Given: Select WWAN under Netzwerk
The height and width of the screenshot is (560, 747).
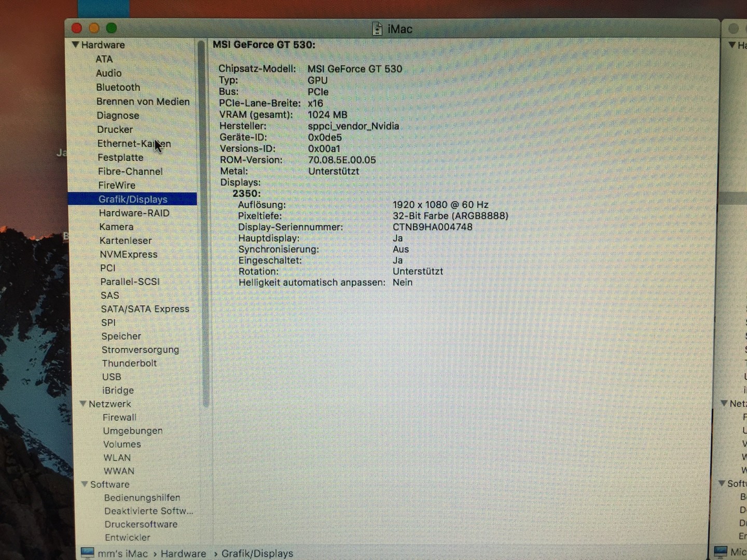Looking at the screenshot, I should (119, 471).
